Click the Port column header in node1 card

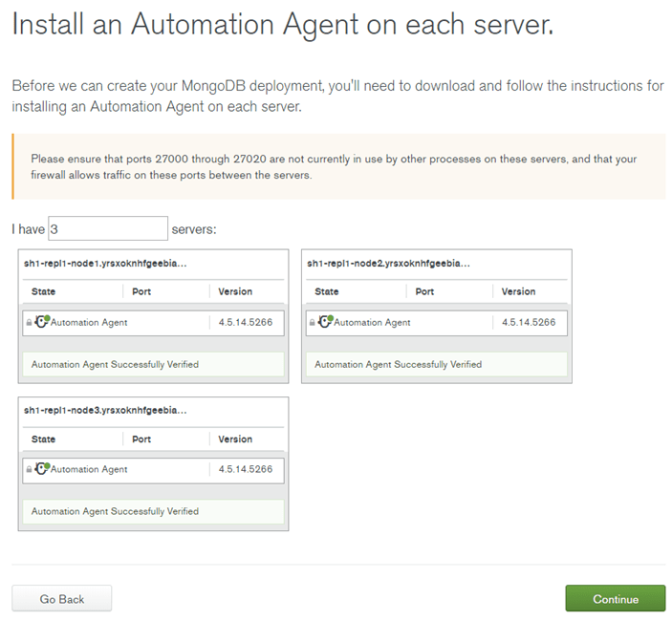141,291
